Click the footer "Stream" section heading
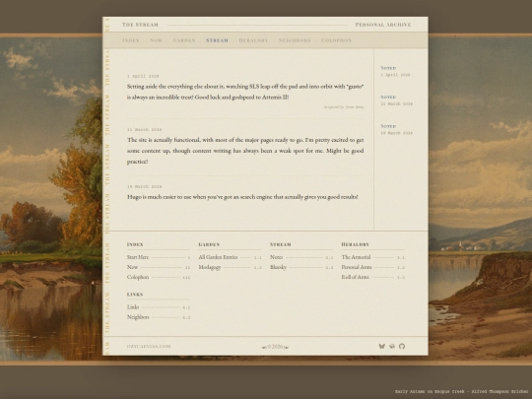 click(x=280, y=244)
